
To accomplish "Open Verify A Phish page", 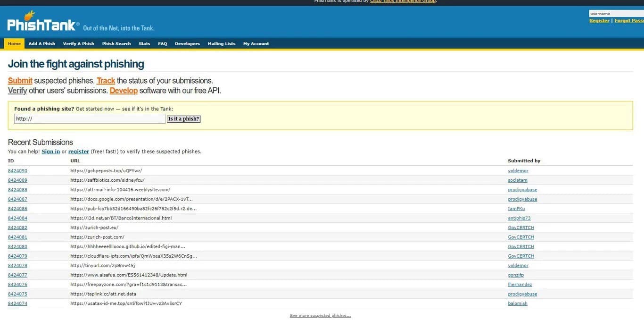I will [x=79, y=43].
